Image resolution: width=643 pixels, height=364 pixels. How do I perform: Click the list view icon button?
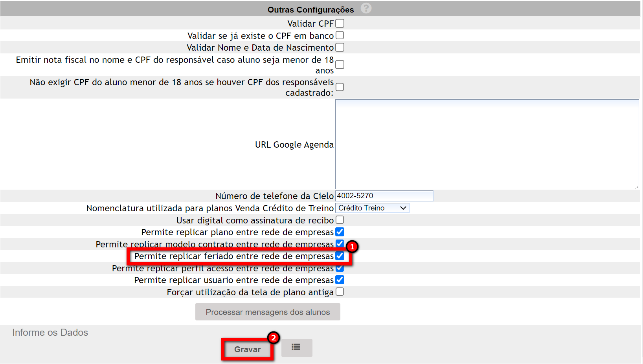pos(296,348)
